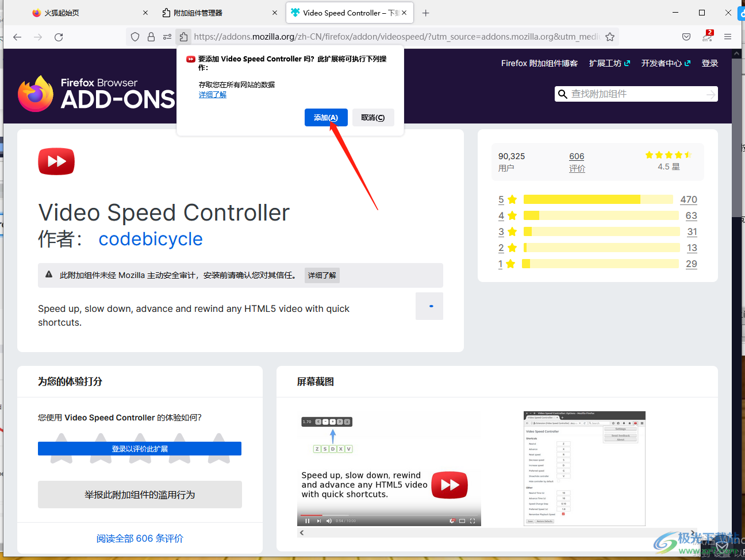This screenshot has height=560, width=745.
Task: Open the 63 four-star reviews count
Action: tap(692, 215)
